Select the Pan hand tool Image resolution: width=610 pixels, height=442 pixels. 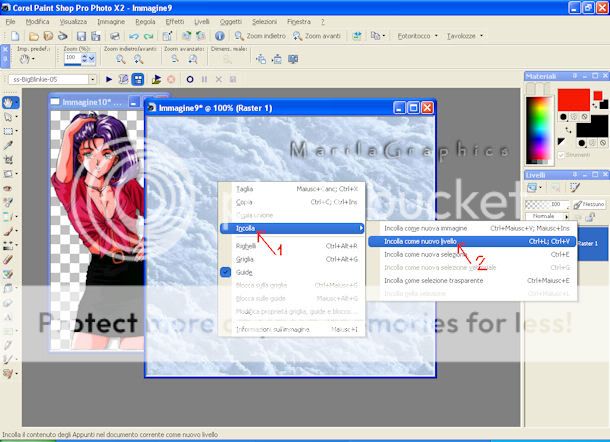click(8, 103)
